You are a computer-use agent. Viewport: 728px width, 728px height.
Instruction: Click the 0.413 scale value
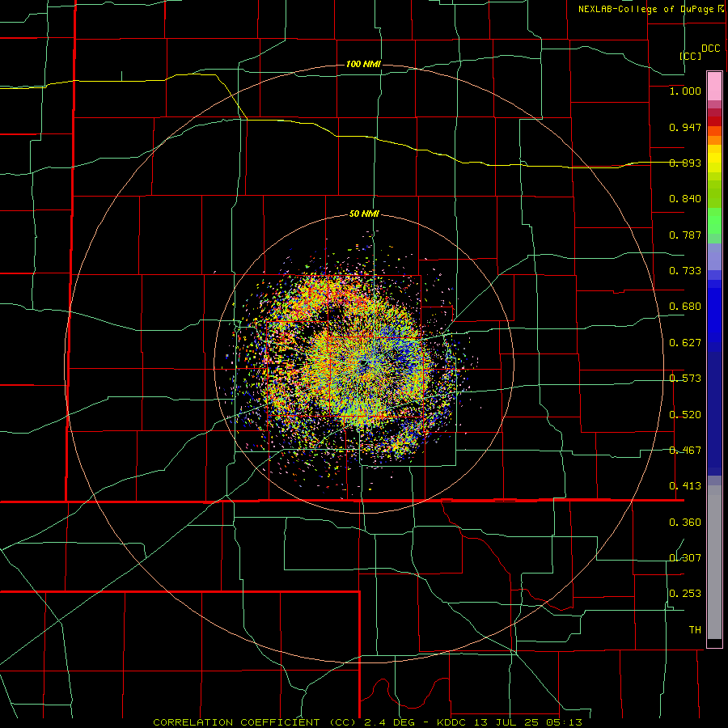pyautogui.click(x=685, y=486)
